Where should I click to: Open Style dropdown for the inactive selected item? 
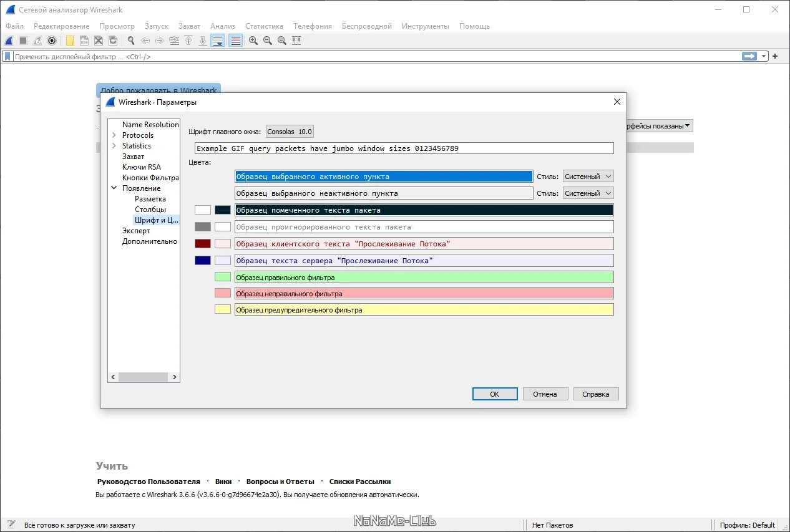(x=588, y=193)
